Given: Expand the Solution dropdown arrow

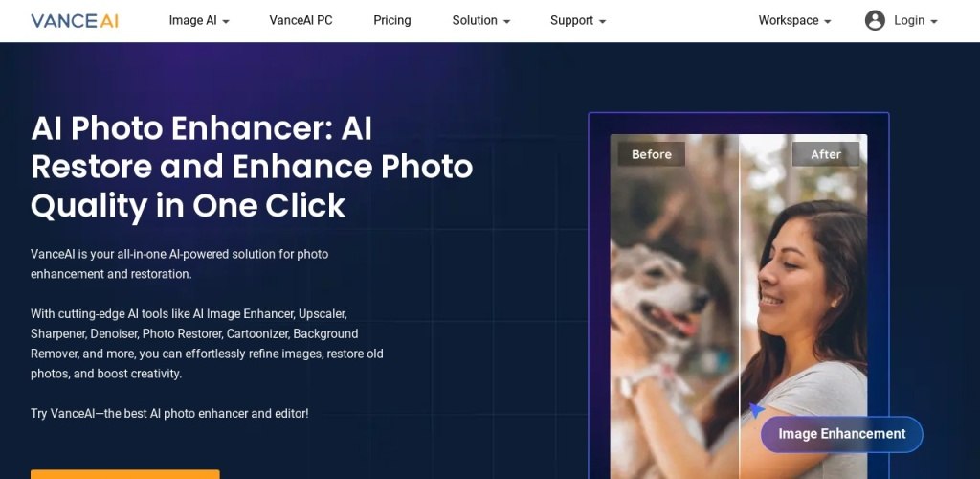Looking at the screenshot, I should (x=506, y=21).
